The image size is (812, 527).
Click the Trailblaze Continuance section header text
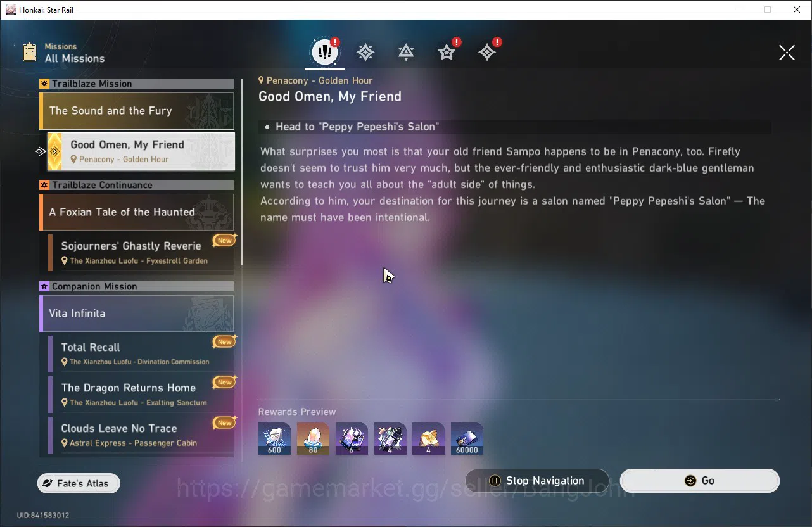(102, 185)
